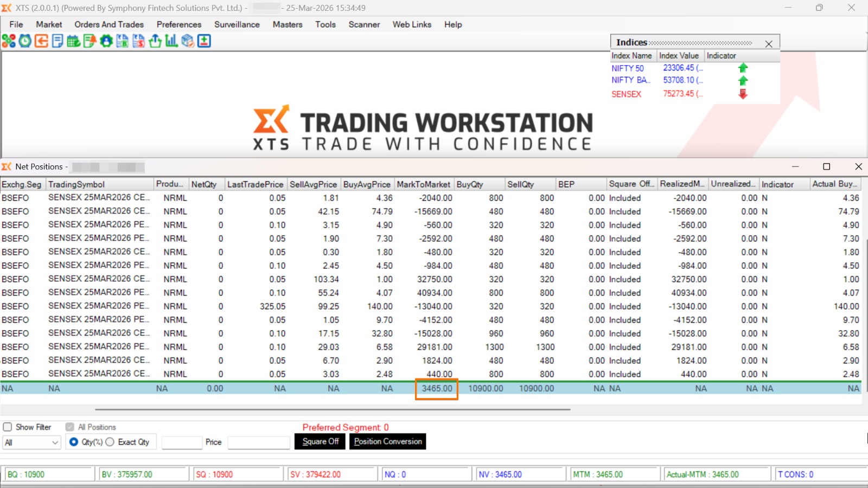The width and height of the screenshot is (868, 488).
Task: Open the sell order entry 'S' icon
Action: 139,41
